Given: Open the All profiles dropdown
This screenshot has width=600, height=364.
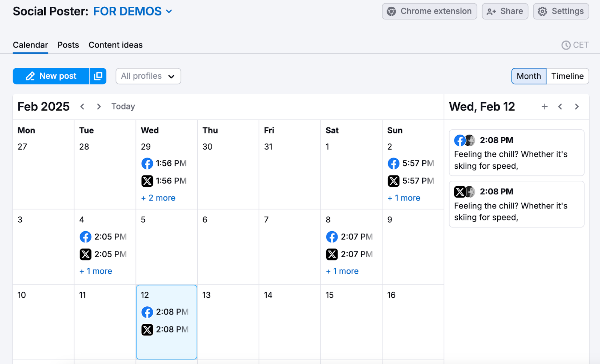Looking at the screenshot, I should (148, 76).
